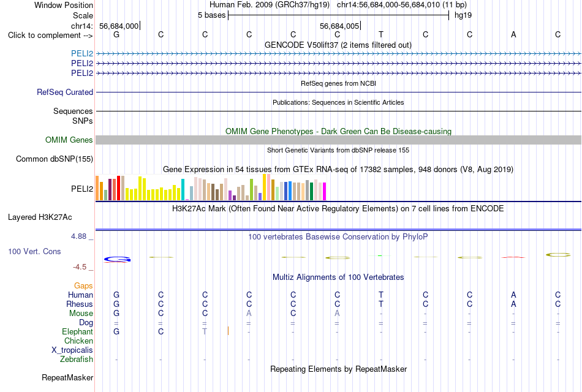The width and height of the screenshot is (582, 392).
Task: Click the T base in the sequence row
Action: click(381, 34)
